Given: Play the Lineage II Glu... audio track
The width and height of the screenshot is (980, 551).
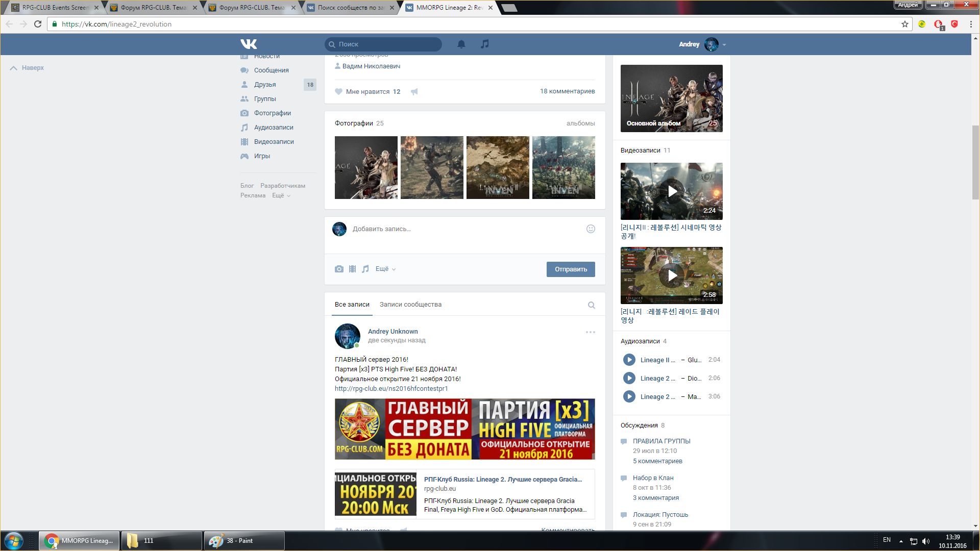Looking at the screenshot, I should pos(629,360).
